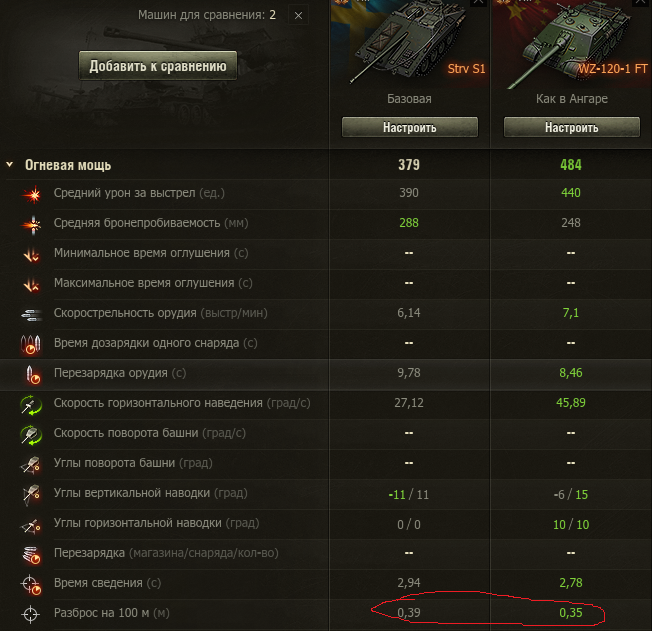652x631 pixels.
Task: Click the dispersion at 100 m icon
Action: [30, 613]
